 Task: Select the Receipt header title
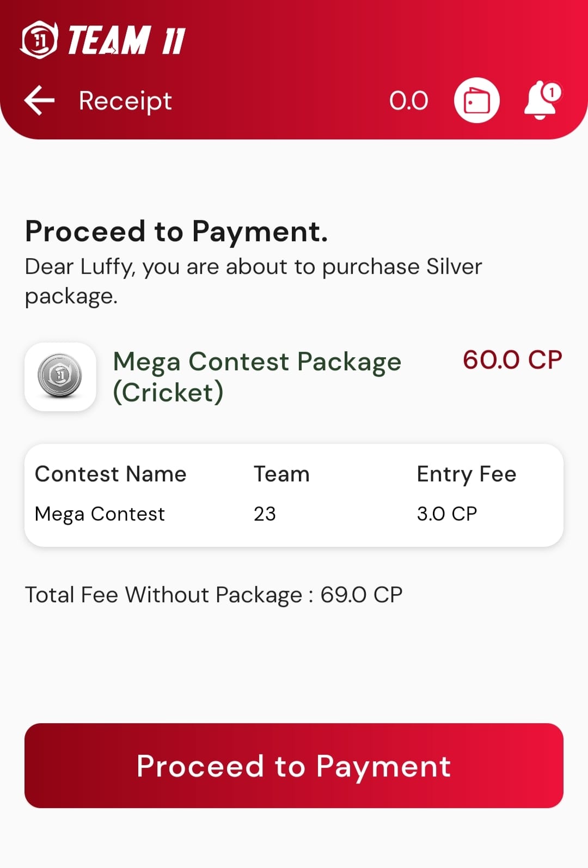(x=125, y=101)
